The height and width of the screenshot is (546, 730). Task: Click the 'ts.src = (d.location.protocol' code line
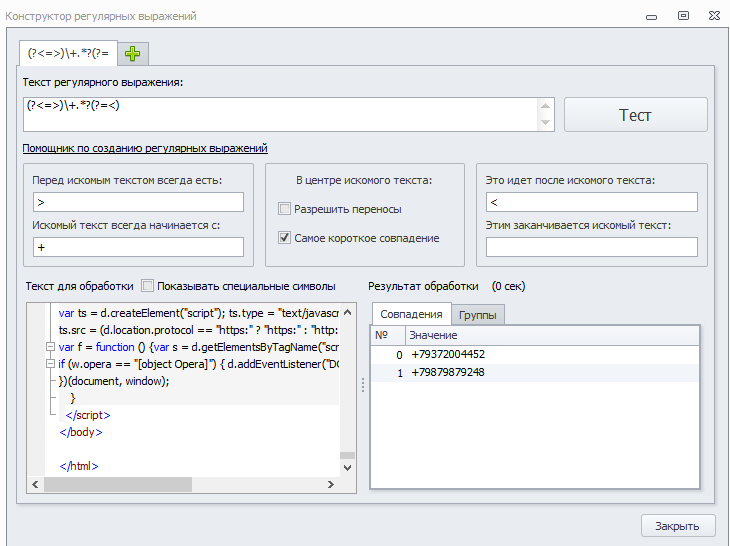click(198, 330)
